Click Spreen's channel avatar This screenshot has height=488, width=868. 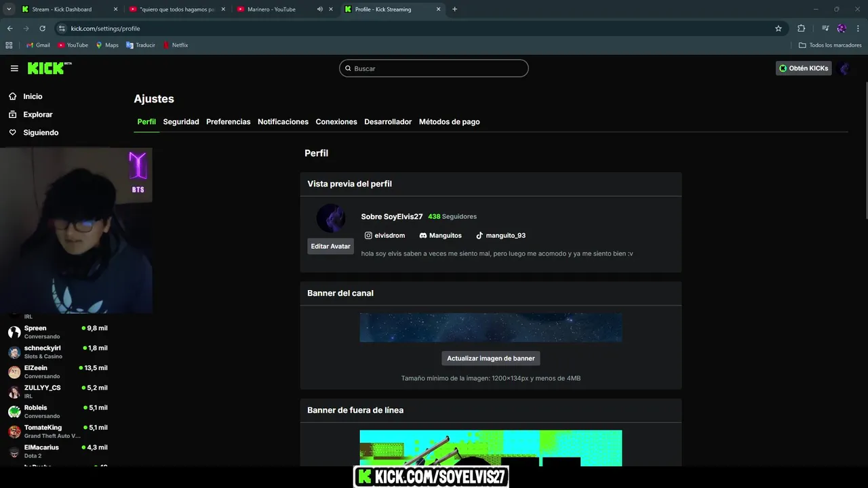pos(14,332)
